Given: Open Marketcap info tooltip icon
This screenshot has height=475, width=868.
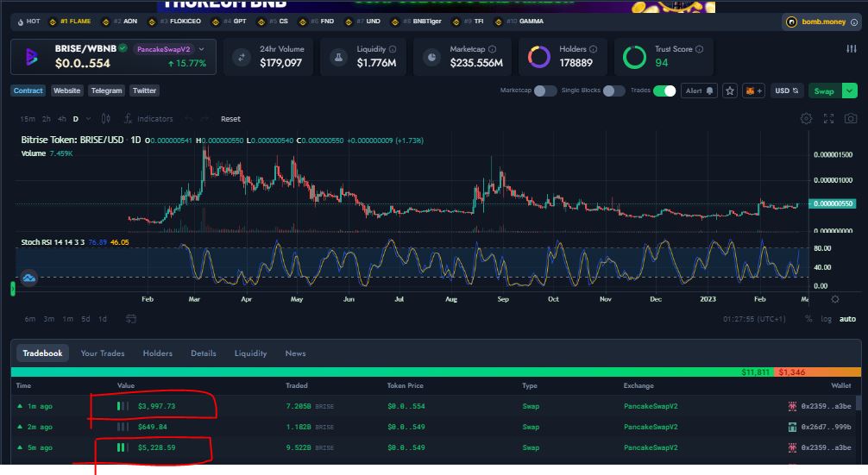Looking at the screenshot, I should tap(492, 49).
